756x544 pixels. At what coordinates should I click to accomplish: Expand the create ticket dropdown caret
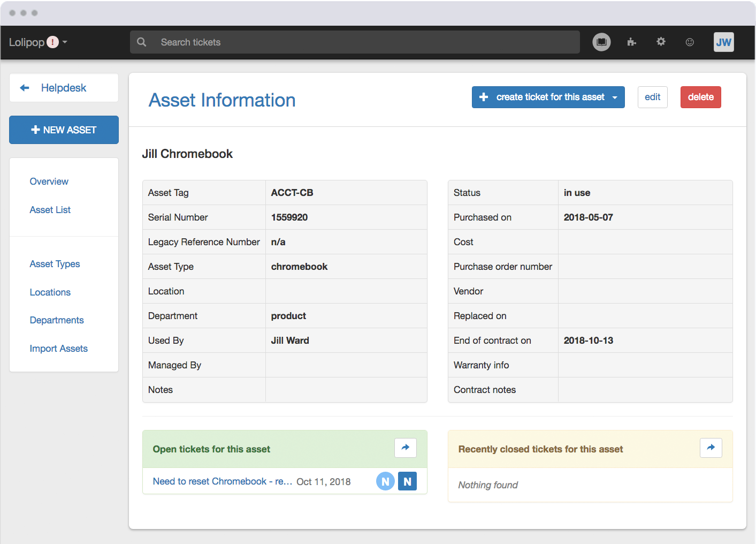click(615, 97)
